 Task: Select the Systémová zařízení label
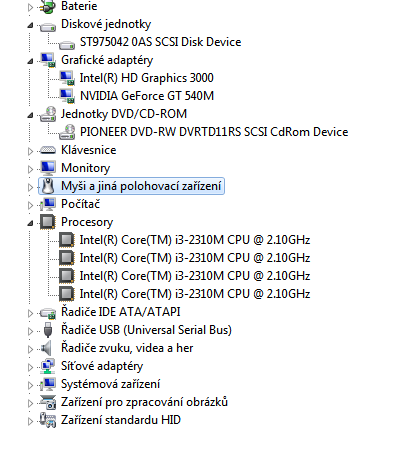110,384
